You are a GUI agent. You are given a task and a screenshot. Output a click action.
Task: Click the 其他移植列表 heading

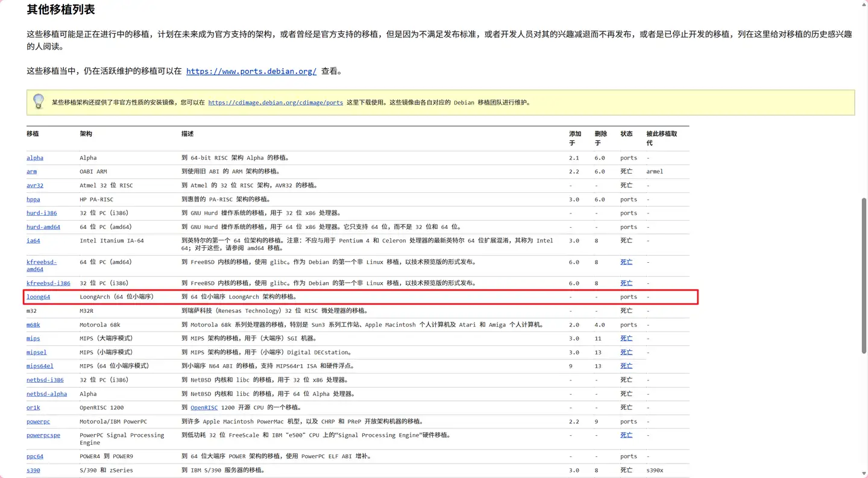(61, 10)
